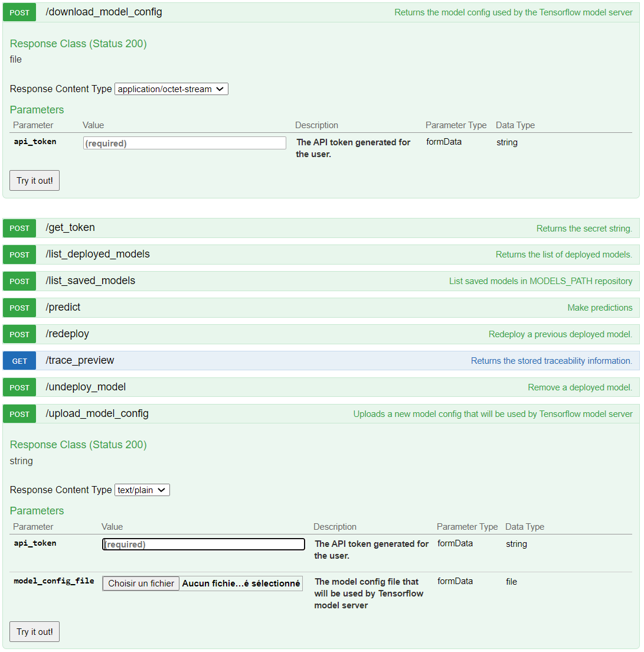
Task: Click 'Returns the list of deployed models.' description
Action: click(x=564, y=255)
